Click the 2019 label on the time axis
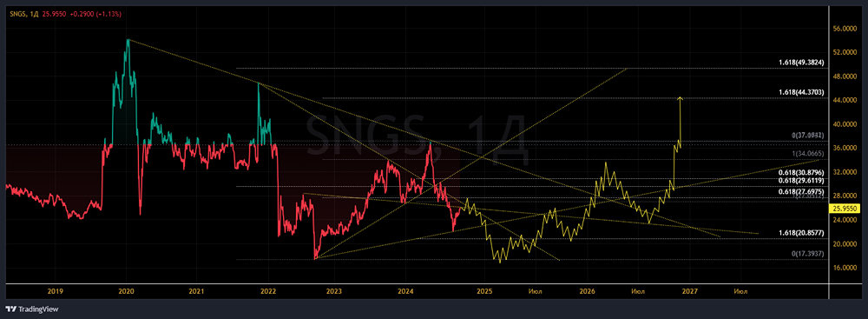The width and height of the screenshot is (868, 319). click(55, 290)
